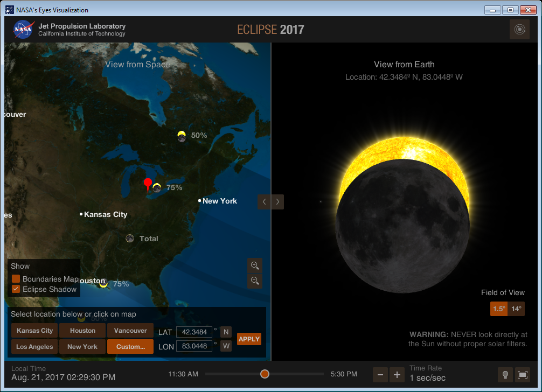Click the '1 sec/sec' time rate value
The image size is (542, 392).
pyautogui.click(x=428, y=378)
